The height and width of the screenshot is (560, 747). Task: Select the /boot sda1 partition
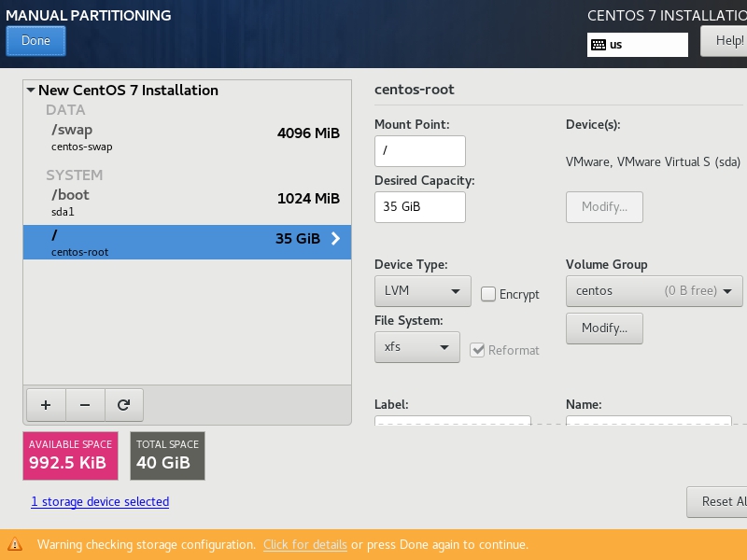pyautogui.click(x=188, y=203)
